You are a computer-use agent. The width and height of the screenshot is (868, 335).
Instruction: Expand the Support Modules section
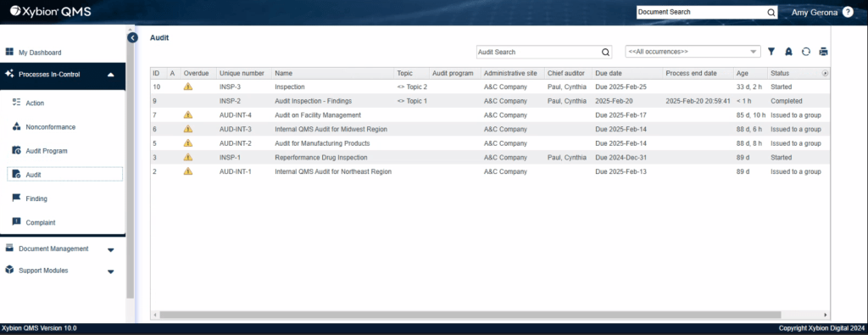pos(111,272)
